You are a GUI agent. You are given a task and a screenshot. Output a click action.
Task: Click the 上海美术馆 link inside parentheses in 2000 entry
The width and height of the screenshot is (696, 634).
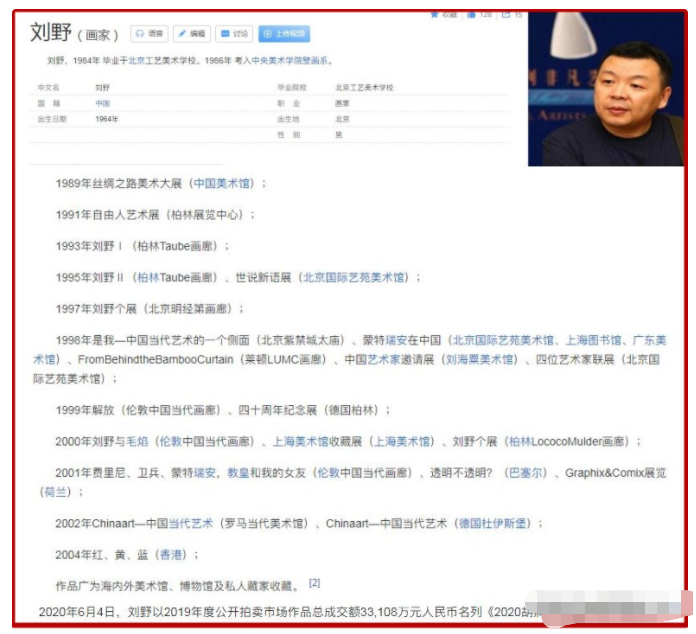[x=402, y=442]
